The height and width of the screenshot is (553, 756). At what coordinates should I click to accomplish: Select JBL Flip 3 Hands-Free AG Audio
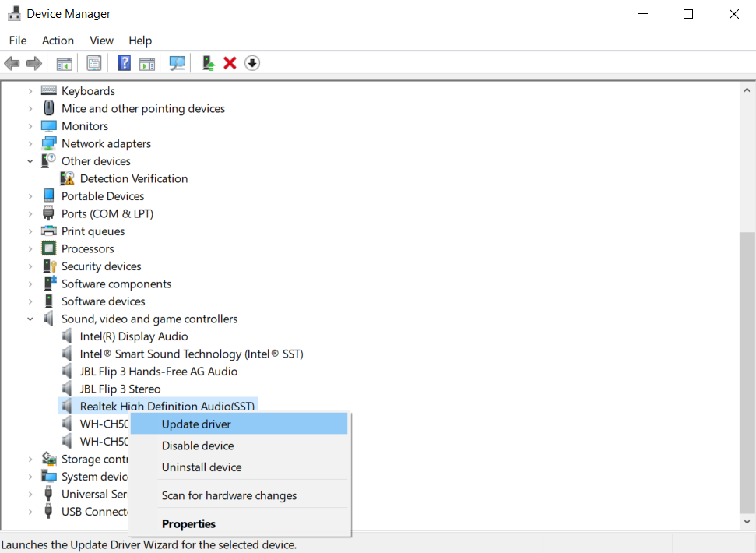point(159,372)
